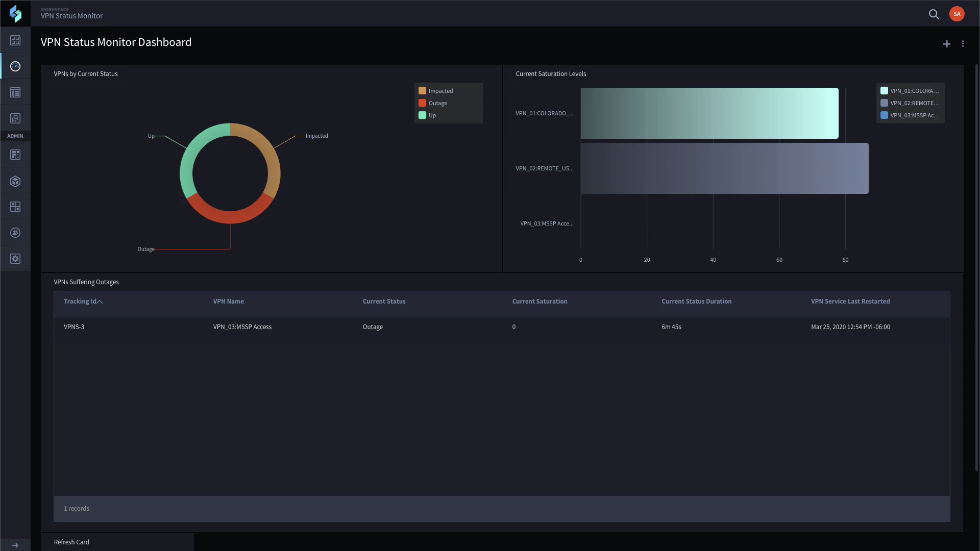Toggle the Outage legend entry
Viewport: 980px width, 551px height.
click(433, 103)
